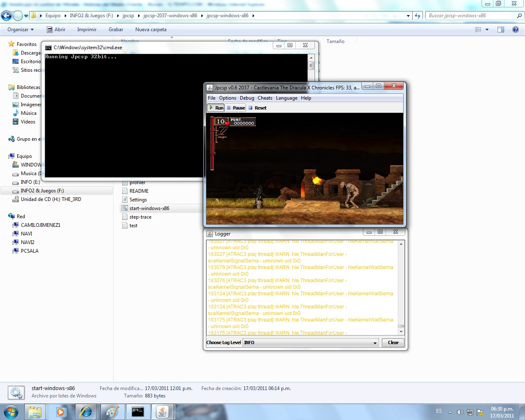Open the Choose Log Level dropdown

[310, 342]
